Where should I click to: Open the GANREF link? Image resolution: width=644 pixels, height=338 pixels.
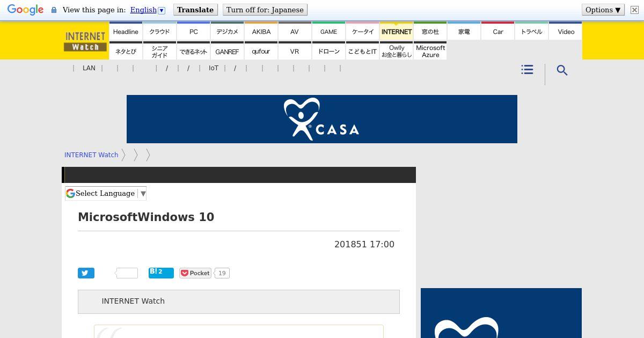pyautogui.click(x=227, y=51)
